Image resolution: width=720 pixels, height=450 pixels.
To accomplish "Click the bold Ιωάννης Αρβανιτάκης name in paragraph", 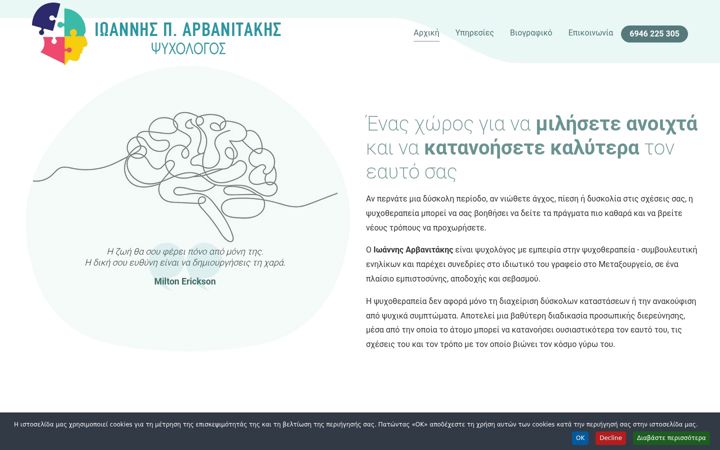I will click(x=413, y=250).
